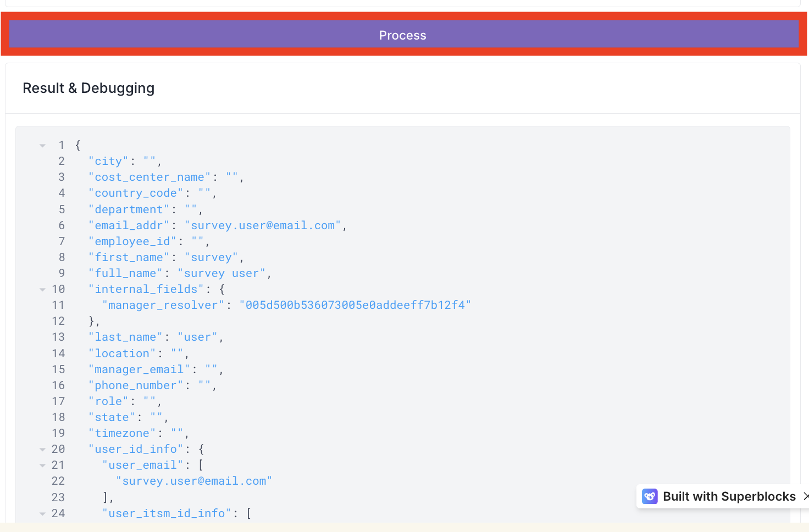Collapse the user_id_info object fold arrow
The width and height of the screenshot is (809, 532).
point(42,450)
